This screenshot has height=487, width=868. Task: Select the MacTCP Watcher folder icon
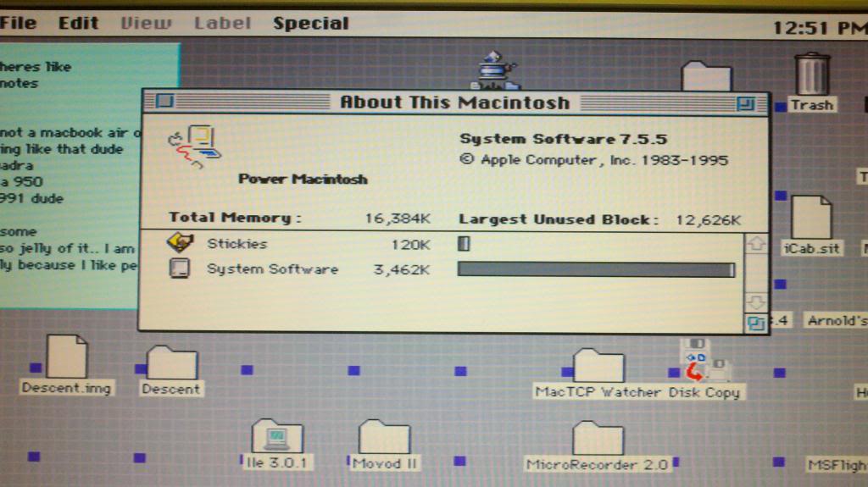point(598,365)
